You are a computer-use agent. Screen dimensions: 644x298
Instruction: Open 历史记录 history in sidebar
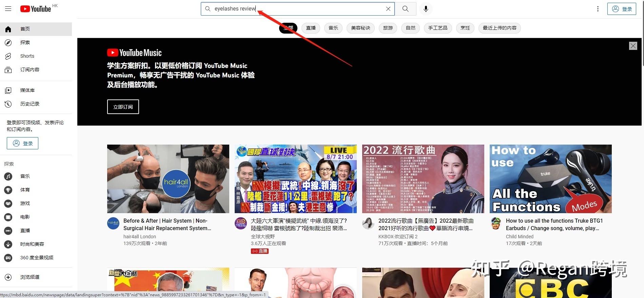coord(36,104)
